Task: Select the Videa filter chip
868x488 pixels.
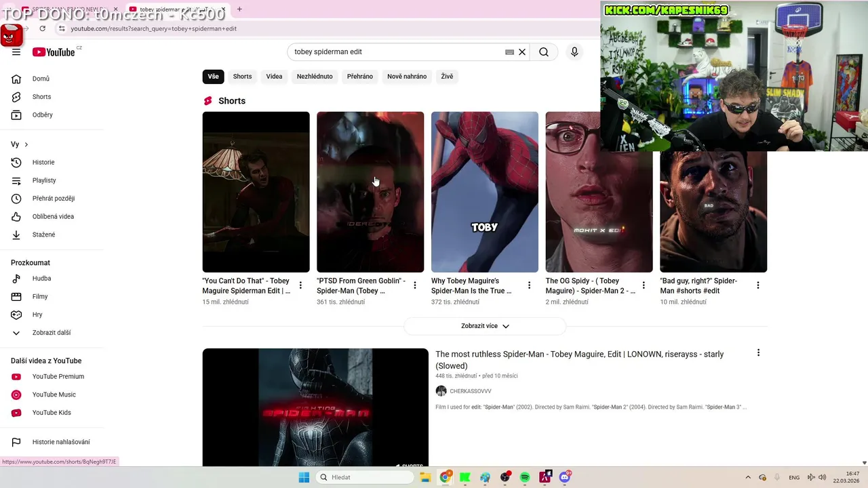Action: (274, 77)
